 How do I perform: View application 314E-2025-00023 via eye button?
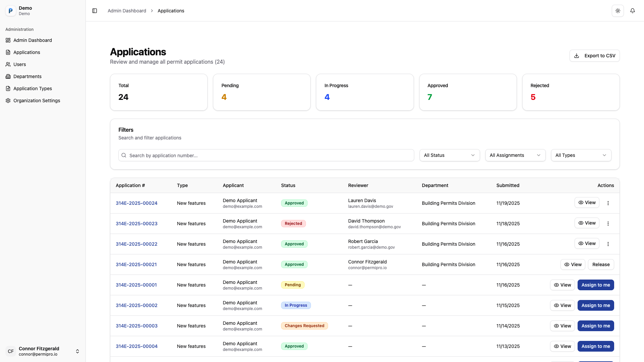[x=587, y=223]
